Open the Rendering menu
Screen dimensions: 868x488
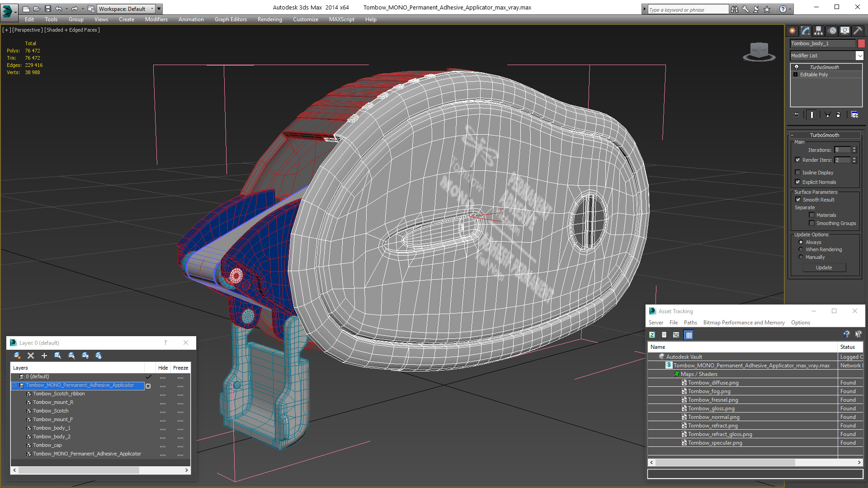(270, 19)
